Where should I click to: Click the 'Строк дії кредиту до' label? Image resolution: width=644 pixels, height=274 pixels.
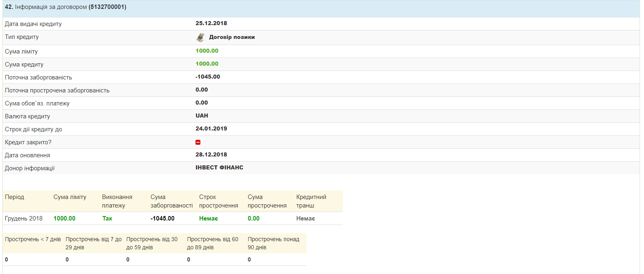pos(34,129)
